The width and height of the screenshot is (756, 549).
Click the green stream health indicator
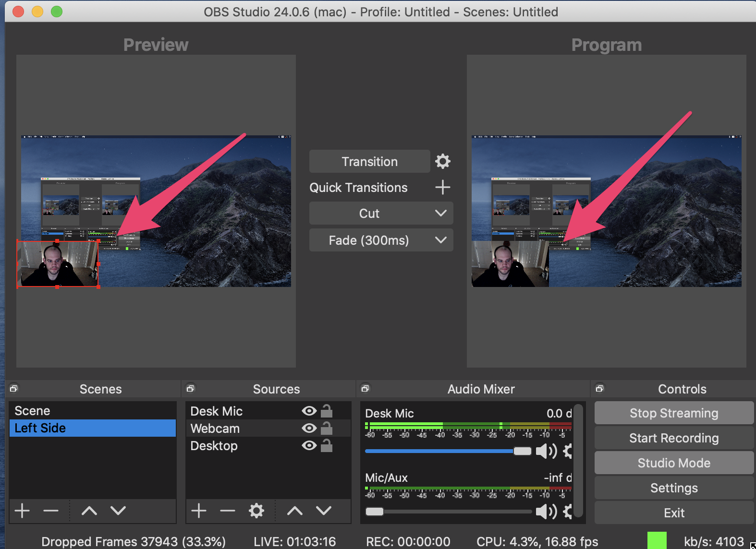point(657,540)
